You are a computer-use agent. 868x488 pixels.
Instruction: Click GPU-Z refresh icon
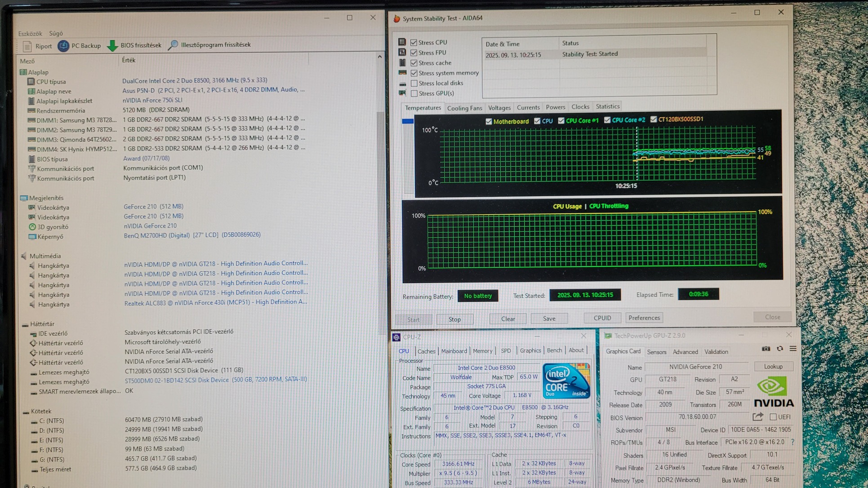[x=780, y=349]
